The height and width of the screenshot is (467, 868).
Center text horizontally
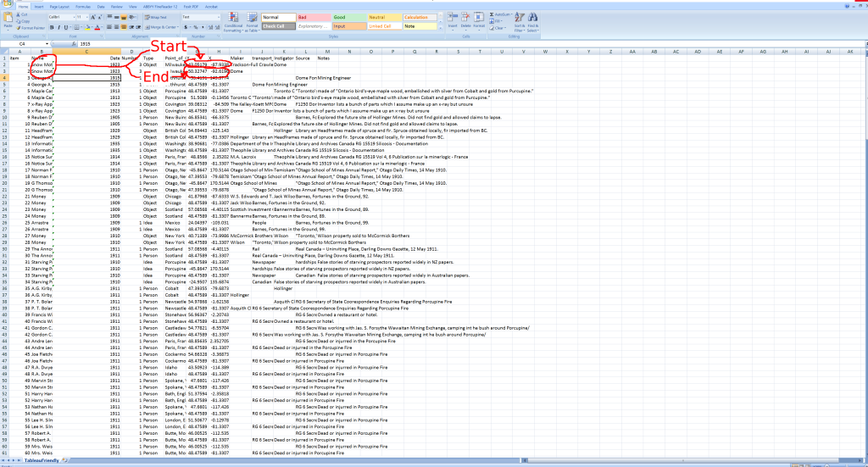(x=117, y=27)
